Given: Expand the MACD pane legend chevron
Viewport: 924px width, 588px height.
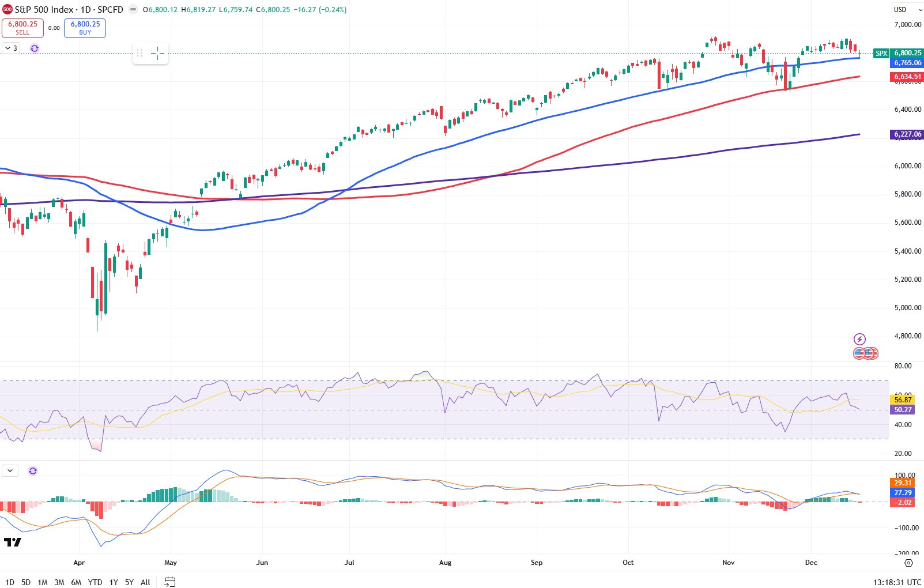Looking at the screenshot, I should (10, 471).
